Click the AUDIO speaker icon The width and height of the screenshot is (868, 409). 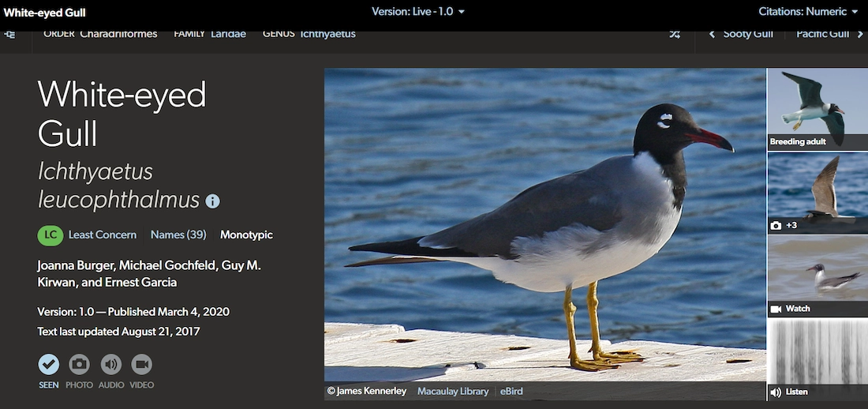click(x=110, y=365)
